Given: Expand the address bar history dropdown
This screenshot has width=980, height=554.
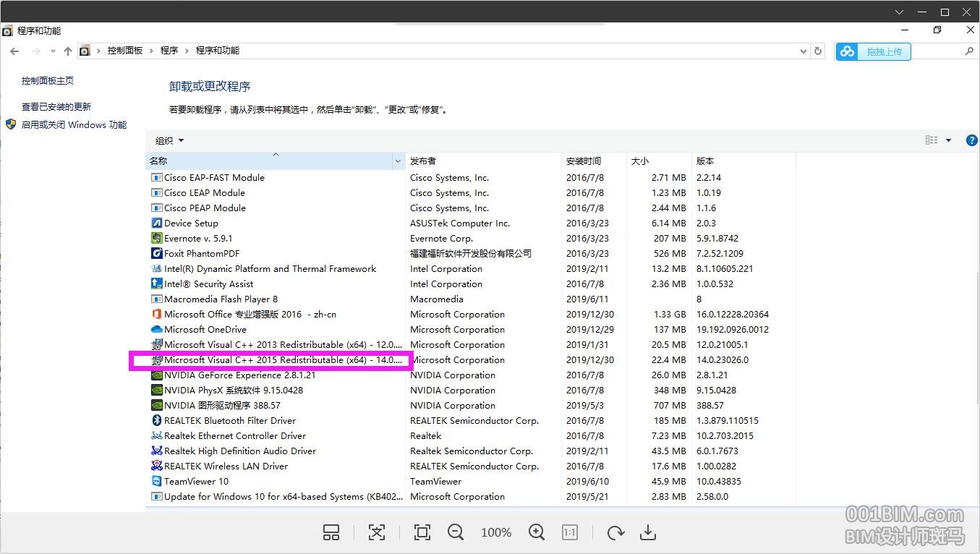Looking at the screenshot, I should tap(804, 51).
